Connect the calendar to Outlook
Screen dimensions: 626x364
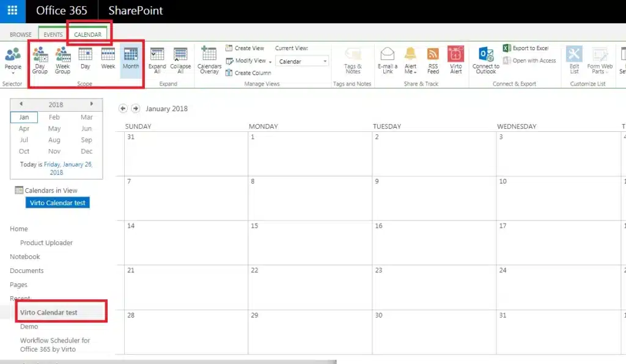[485, 60]
